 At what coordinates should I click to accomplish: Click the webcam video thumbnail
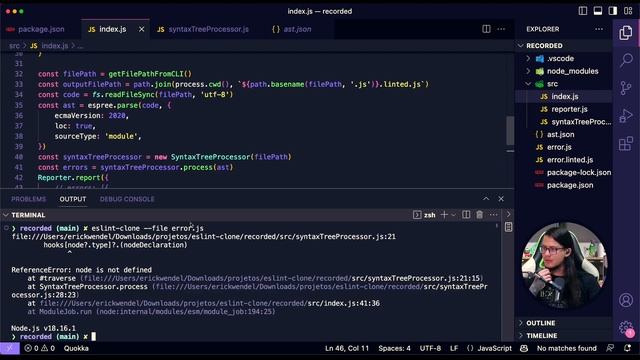(564, 266)
